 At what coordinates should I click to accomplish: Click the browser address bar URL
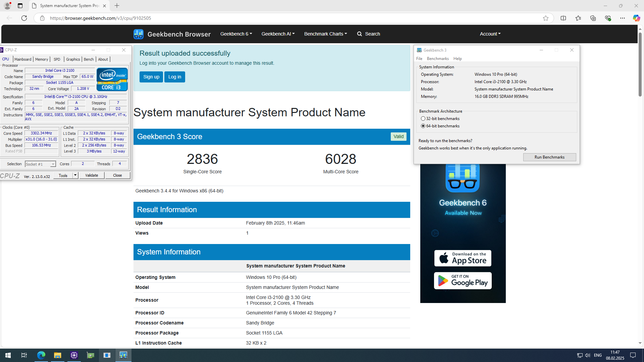[x=100, y=18]
